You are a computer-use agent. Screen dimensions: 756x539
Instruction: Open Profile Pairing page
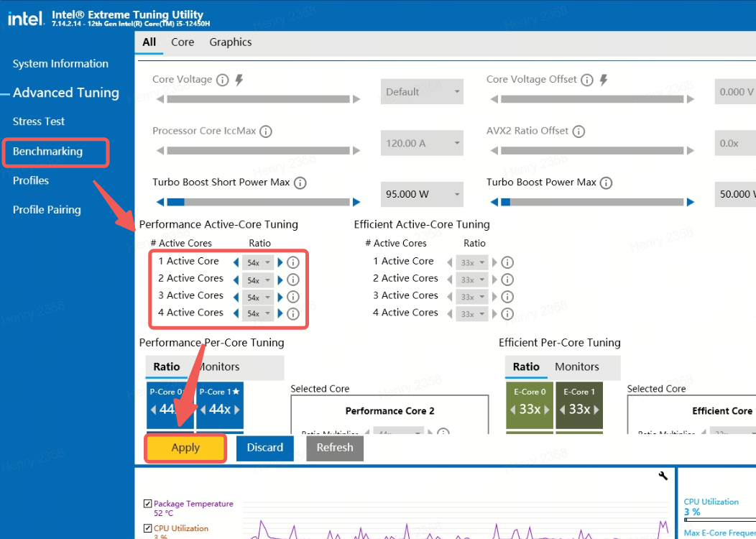(x=47, y=210)
